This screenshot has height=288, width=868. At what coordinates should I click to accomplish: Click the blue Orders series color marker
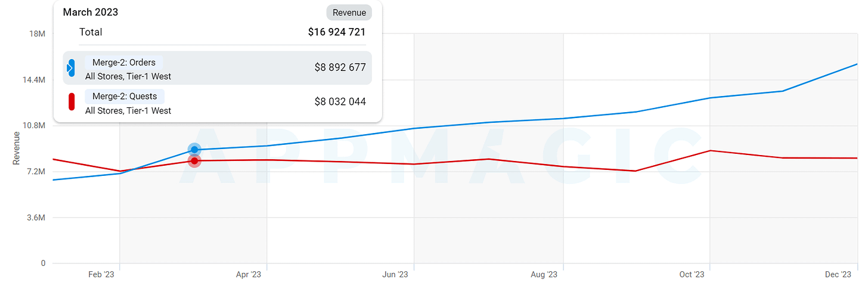pos(71,68)
